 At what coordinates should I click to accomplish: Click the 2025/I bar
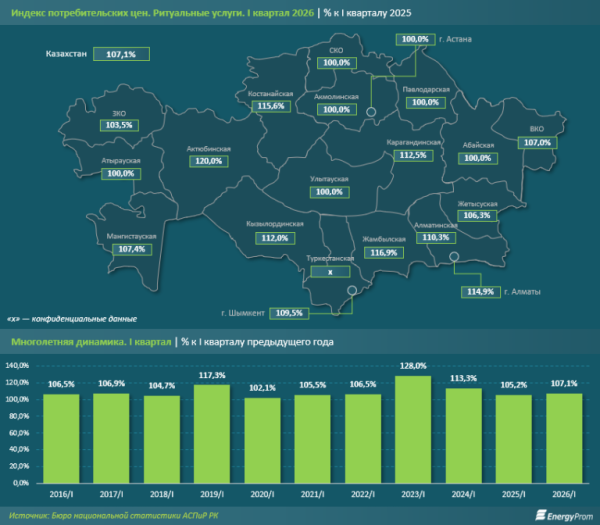click(514, 439)
